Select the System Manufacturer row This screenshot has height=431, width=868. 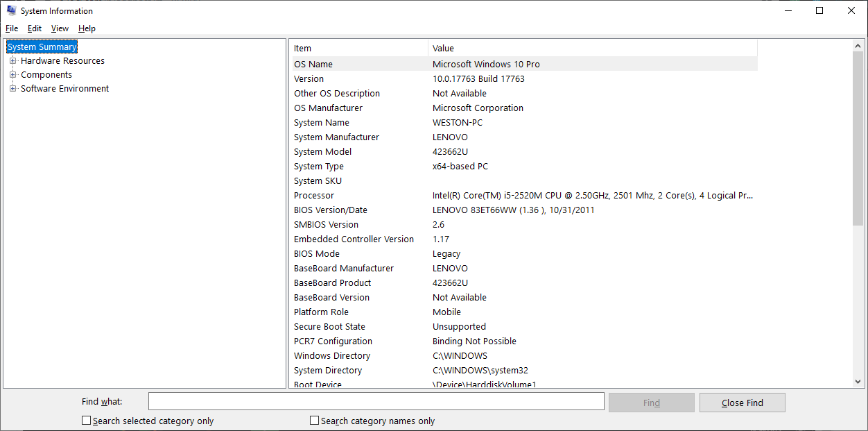click(523, 137)
